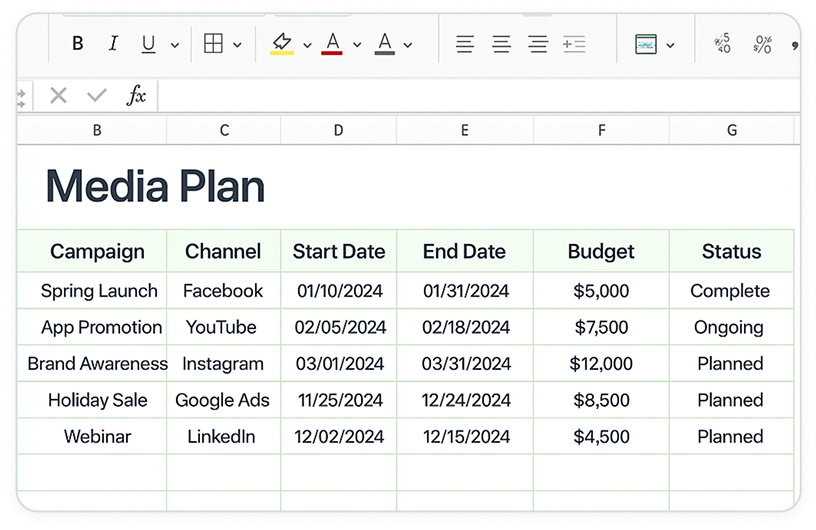Click the insert function fx icon
816x530 pixels.
click(136, 96)
